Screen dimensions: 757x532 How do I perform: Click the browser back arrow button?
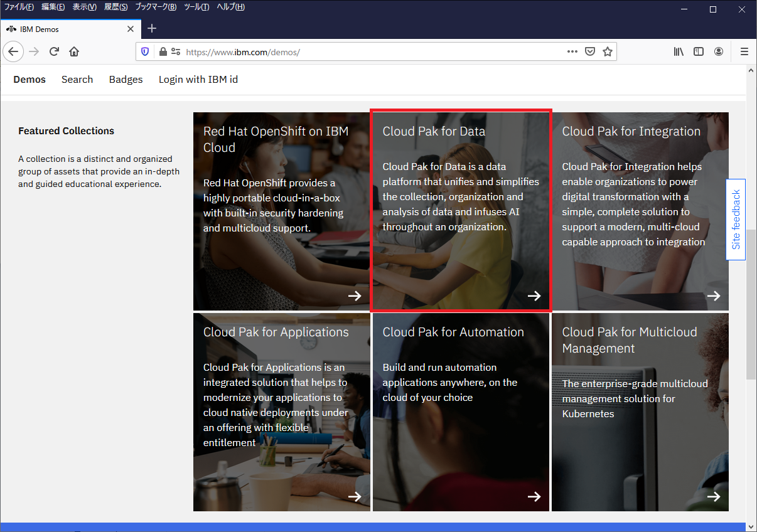13,51
